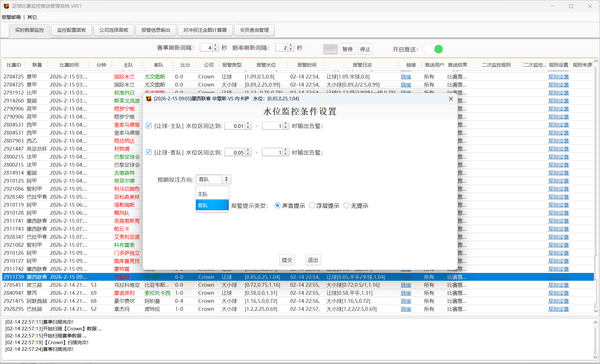Image resolution: width=600 pixels, height=364 pixels.
Task: Select 声音提示 radio option
Action: [278, 206]
